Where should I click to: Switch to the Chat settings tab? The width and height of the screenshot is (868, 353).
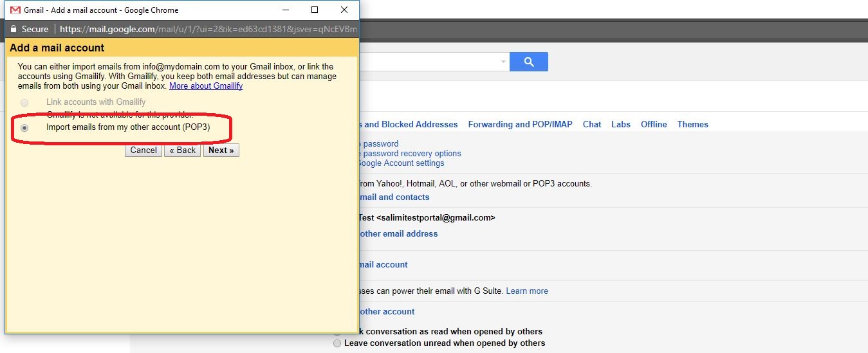[x=592, y=124]
